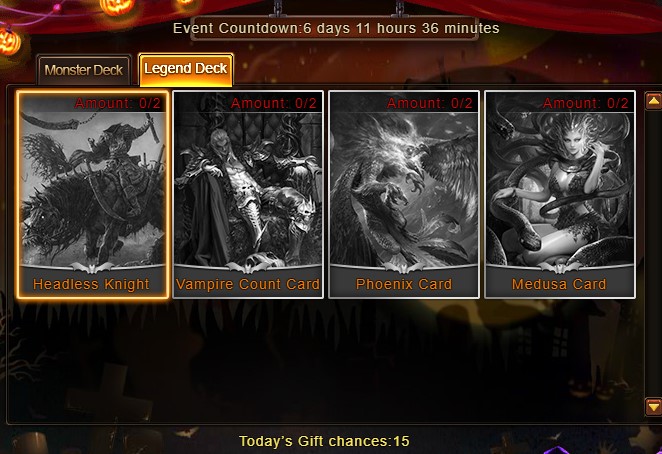Image resolution: width=662 pixels, height=454 pixels.
Task: Open the Vampire Count Card artwork
Action: [x=248, y=188]
